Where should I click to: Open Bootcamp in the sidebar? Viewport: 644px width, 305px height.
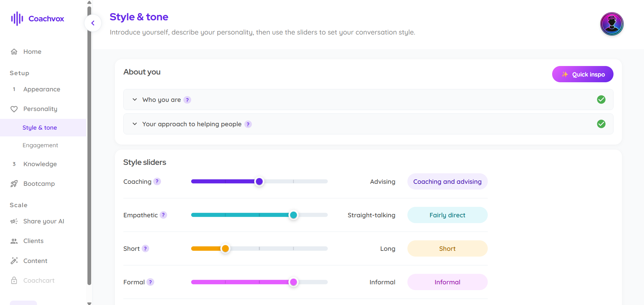39,184
